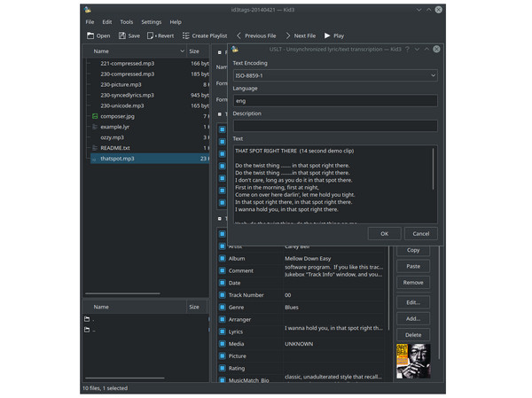Toggle the Album field checkbox
This screenshot has width=532, height=398.
(x=223, y=259)
